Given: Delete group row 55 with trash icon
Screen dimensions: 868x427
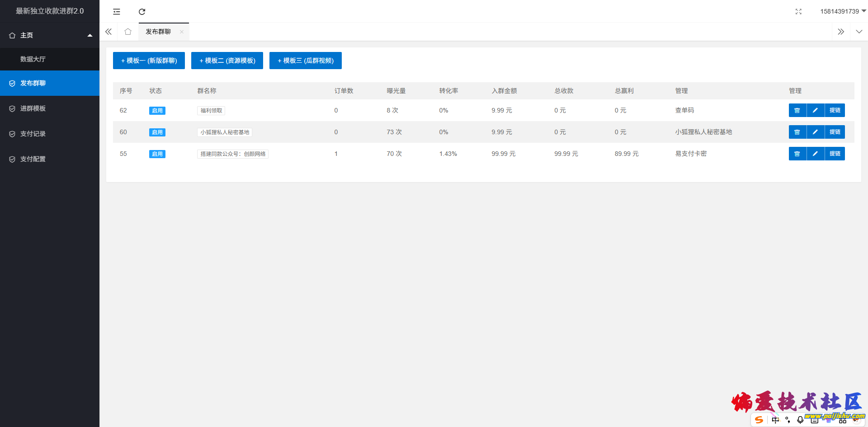Looking at the screenshot, I should click(797, 154).
